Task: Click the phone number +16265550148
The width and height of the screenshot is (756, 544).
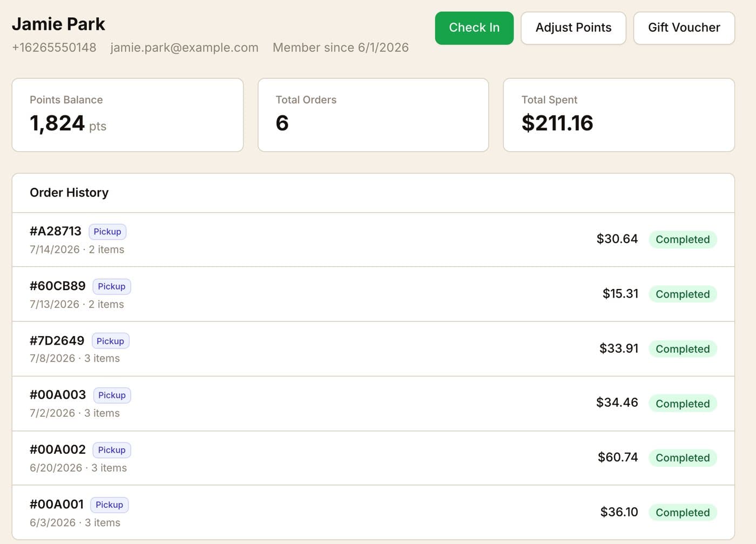Action: 54,48
